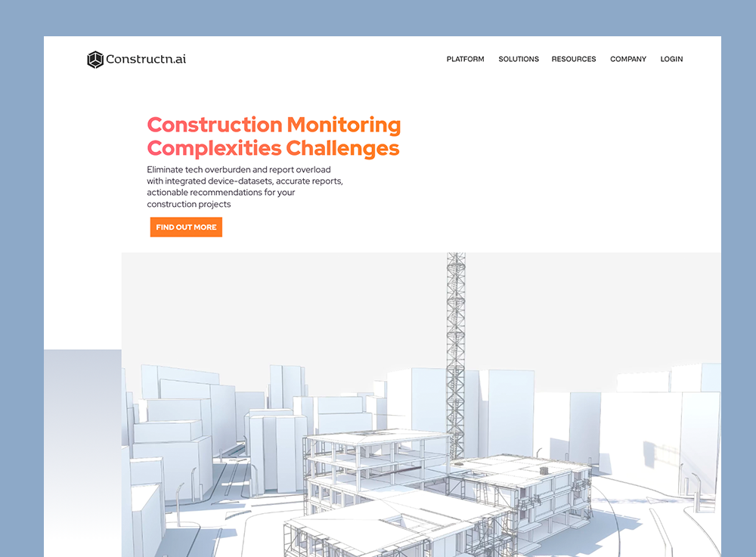This screenshot has height=557, width=756.
Task: Click the Constructn.ai hexagon logo icon
Action: pos(94,60)
